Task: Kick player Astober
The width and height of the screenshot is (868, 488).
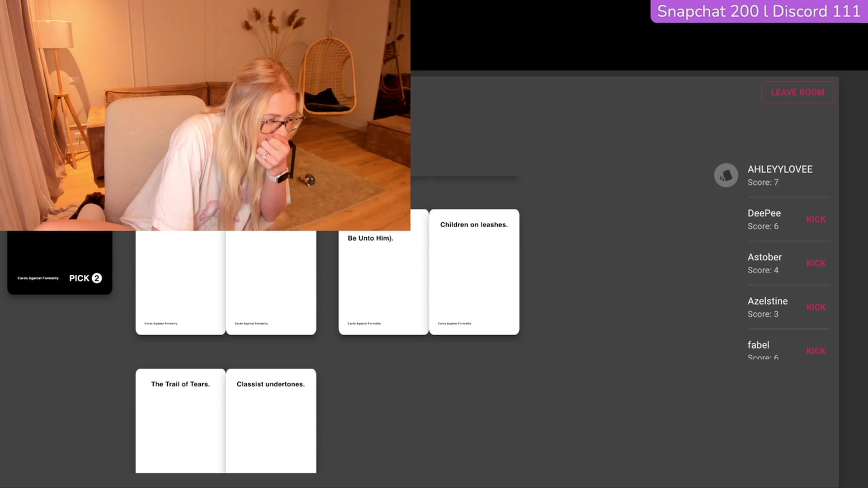Action: click(816, 263)
